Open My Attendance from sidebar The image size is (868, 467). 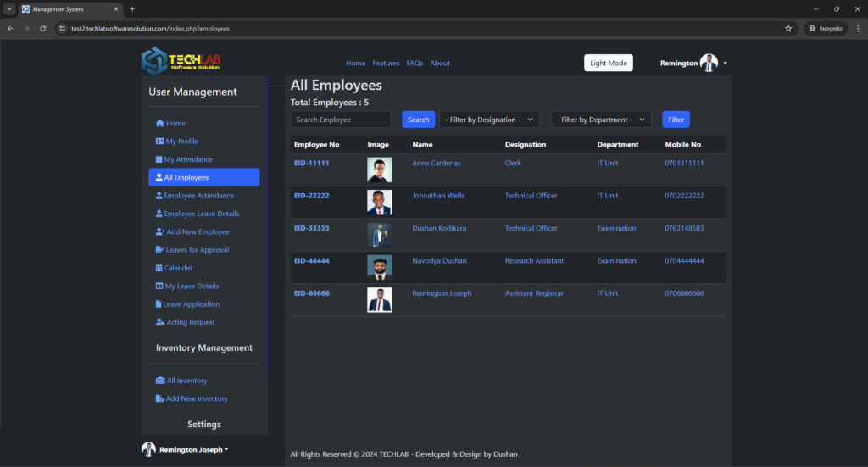click(x=188, y=159)
